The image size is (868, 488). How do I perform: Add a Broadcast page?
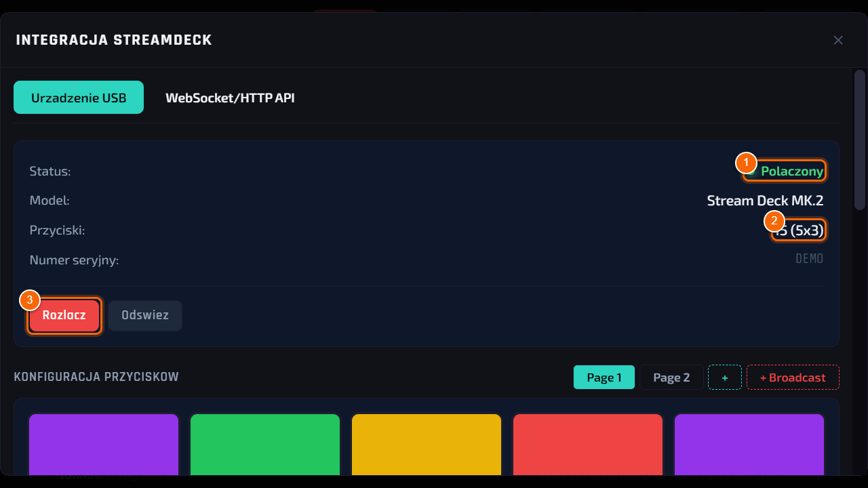pos(793,378)
